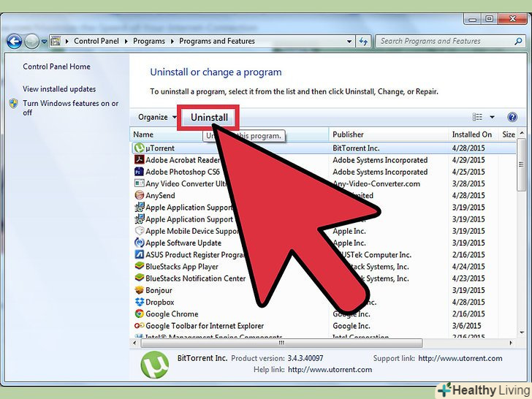The image size is (532, 399).
Task: Focus the Search Programs and Features field
Action: pyautogui.click(x=450, y=42)
